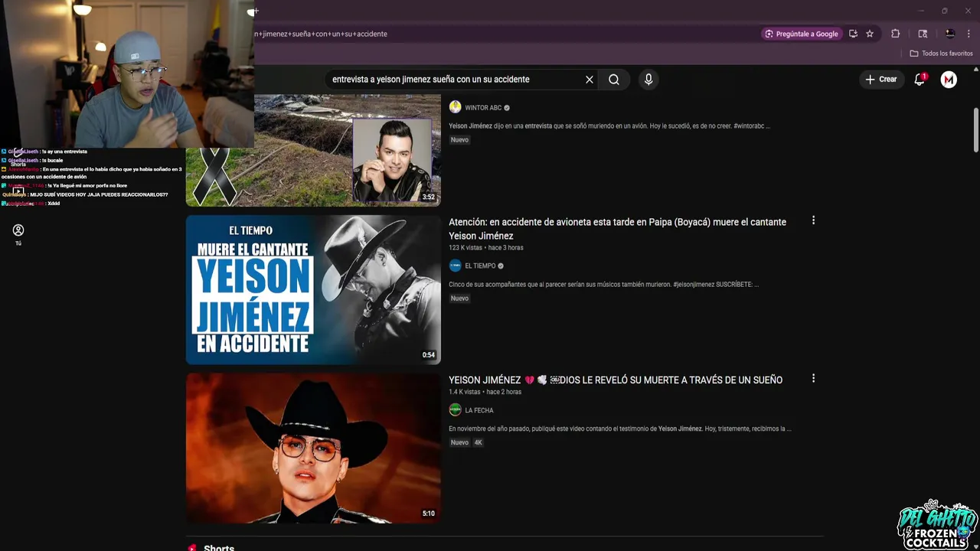Click the 4K badge on La Fecha video
Image resolution: width=980 pixels, height=551 pixels.
[x=479, y=442]
